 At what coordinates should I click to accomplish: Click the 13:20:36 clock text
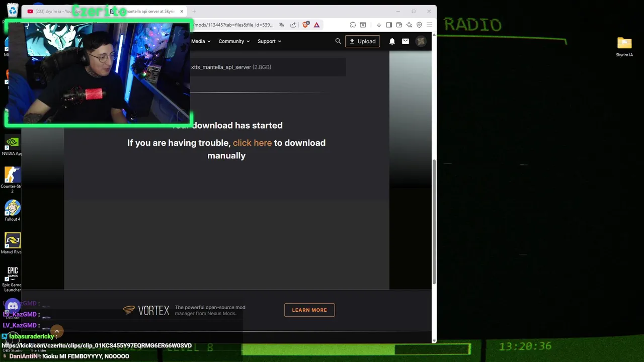(x=525, y=346)
